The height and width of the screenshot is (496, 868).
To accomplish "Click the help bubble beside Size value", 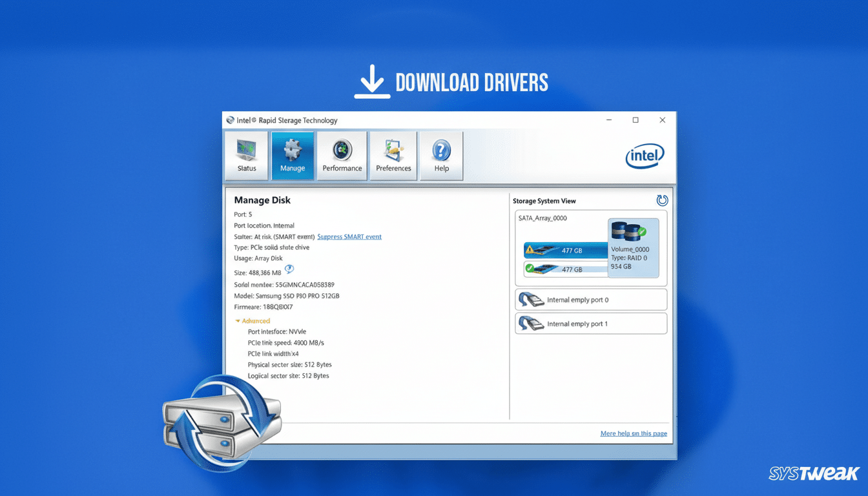I will 289,269.
